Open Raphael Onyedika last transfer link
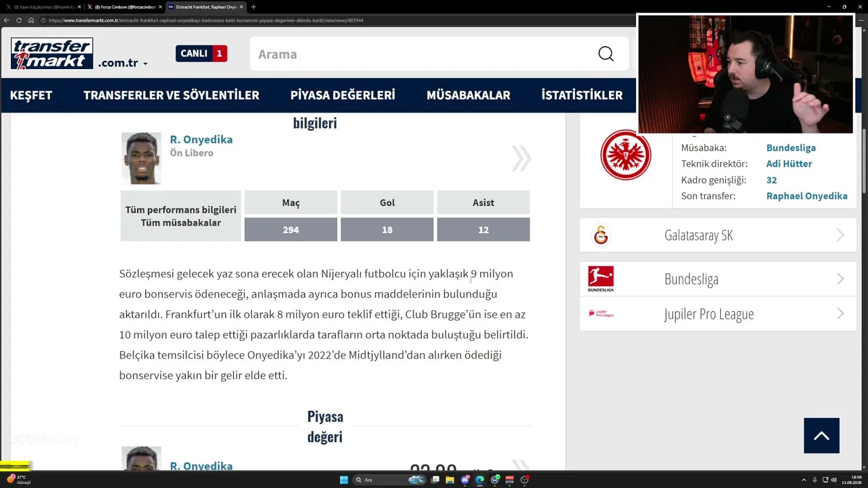The image size is (868, 488). pyautogui.click(x=807, y=196)
